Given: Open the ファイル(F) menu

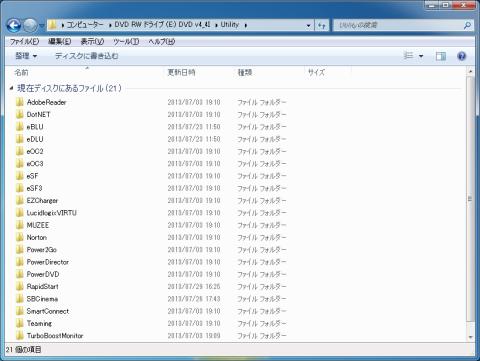Looking at the screenshot, I should [x=24, y=42].
